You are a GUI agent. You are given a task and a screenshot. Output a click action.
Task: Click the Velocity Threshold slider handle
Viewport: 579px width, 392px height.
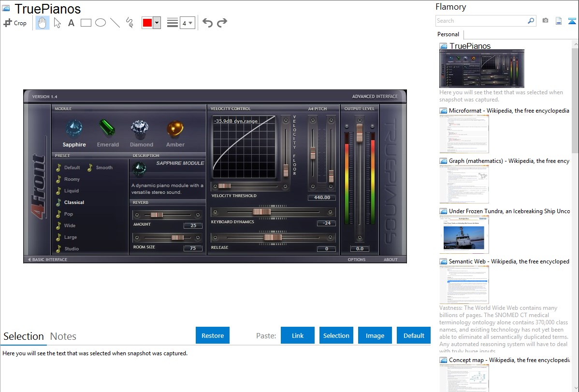click(x=225, y=186)
